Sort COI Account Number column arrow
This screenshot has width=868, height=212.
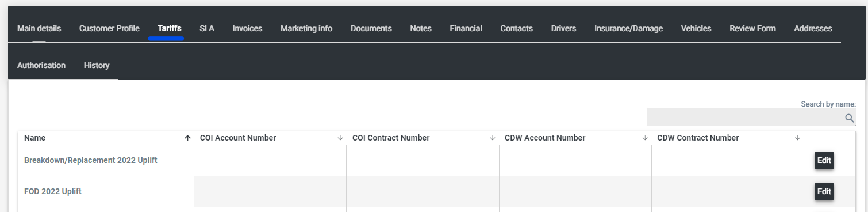point(340,138)
